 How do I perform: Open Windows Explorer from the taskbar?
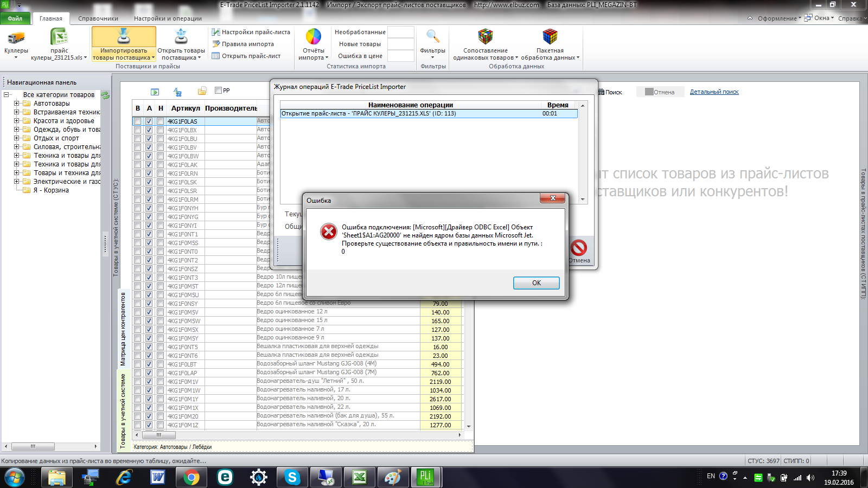point(57,478)
